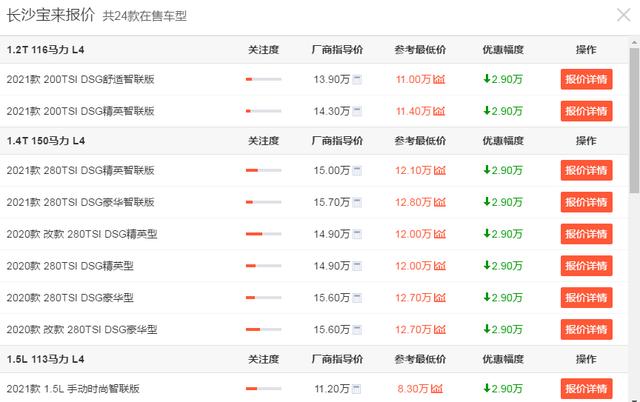View trend chart icon in 2020款 改款 280TSI DSG豪华型 row
The width and height of the screenshot is (640, 402).
click(x=440, y=329)
